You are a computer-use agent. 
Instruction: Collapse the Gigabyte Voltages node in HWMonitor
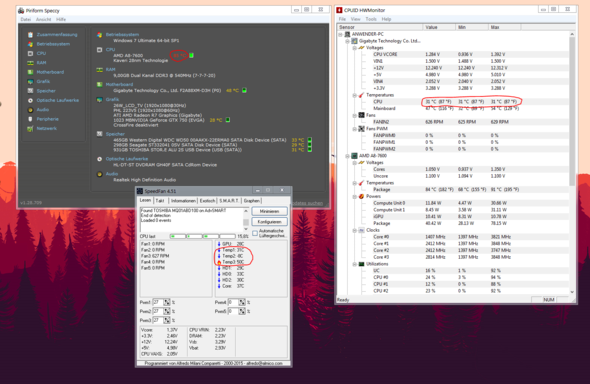coord(354,48)
